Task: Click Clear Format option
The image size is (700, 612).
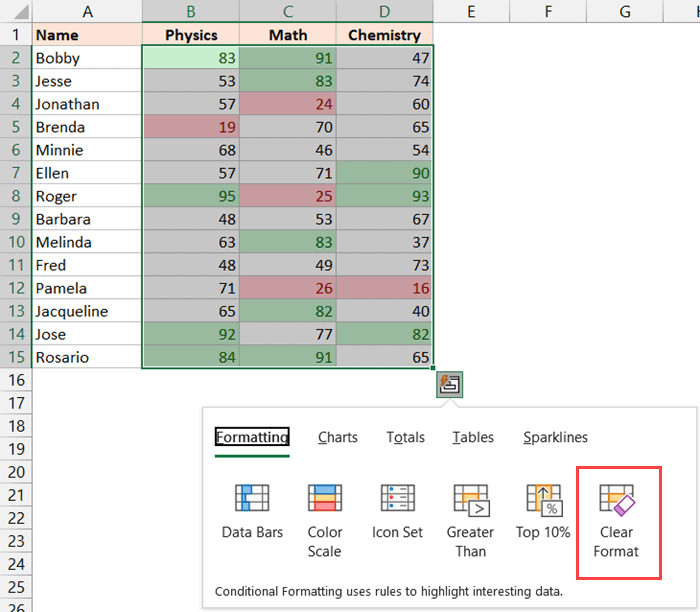Action: pos(617,521)
